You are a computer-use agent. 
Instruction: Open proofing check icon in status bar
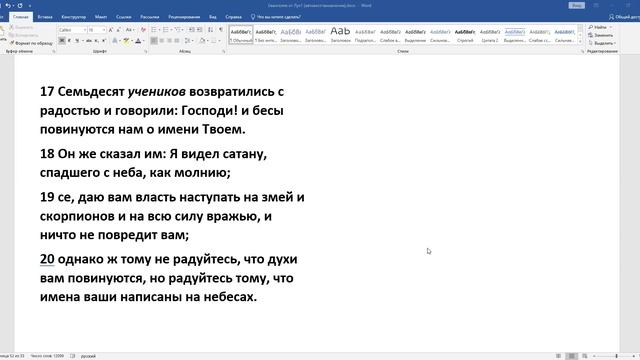click(x=73, y=356)
